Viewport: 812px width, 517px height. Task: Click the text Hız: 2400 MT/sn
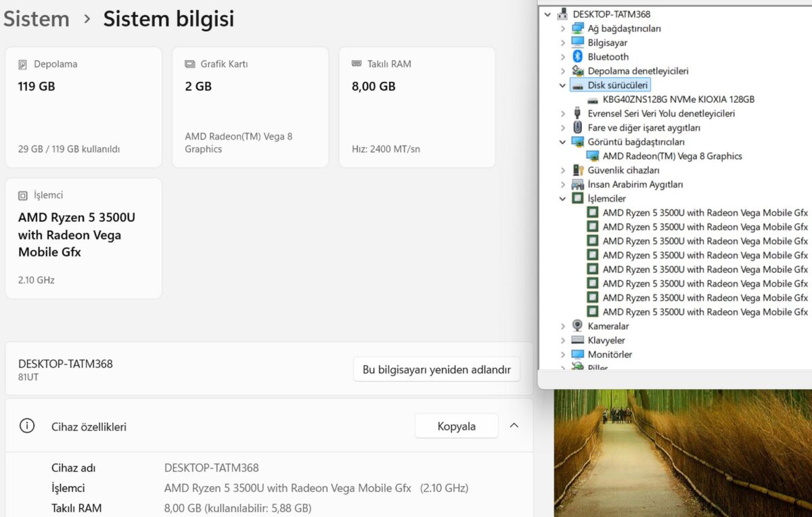point(386,149)
